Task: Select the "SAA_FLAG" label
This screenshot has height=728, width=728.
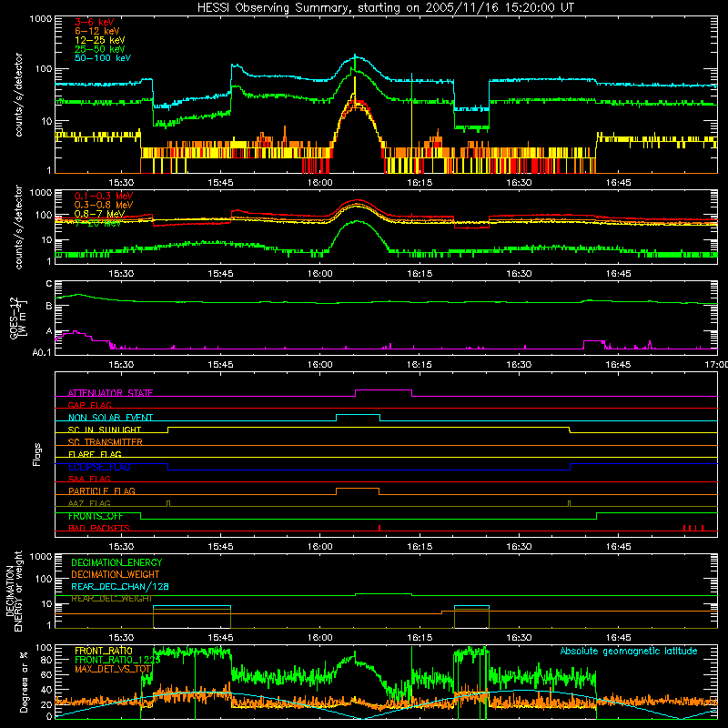Action: (89, 479)
